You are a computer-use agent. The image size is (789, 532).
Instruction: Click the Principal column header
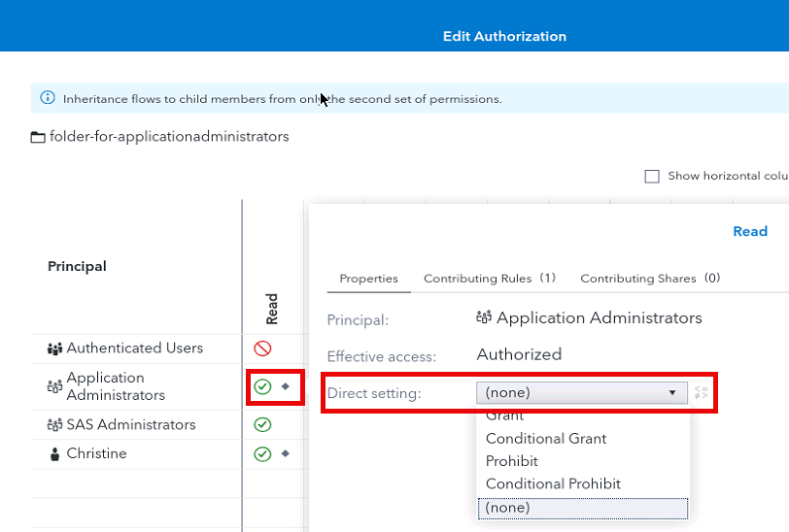click(77, 266)
